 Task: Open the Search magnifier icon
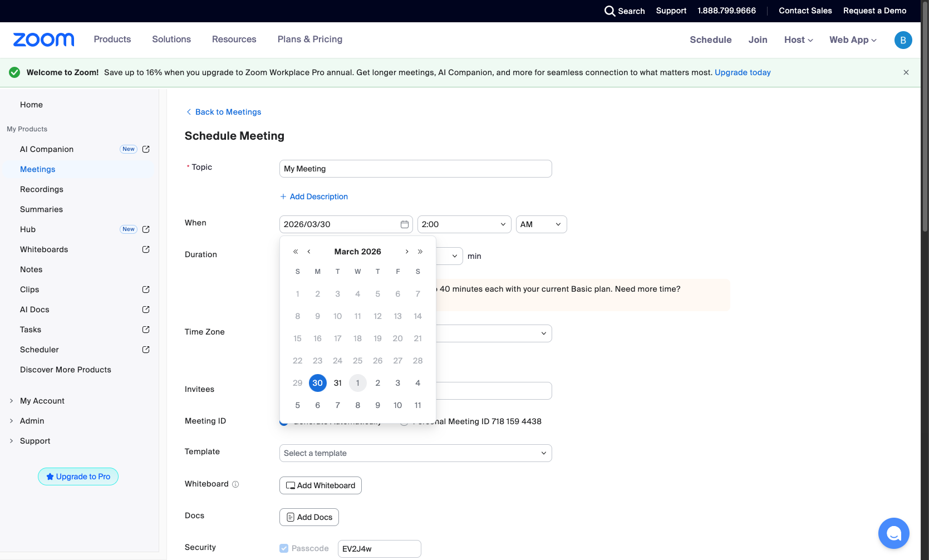pos(609,11)
